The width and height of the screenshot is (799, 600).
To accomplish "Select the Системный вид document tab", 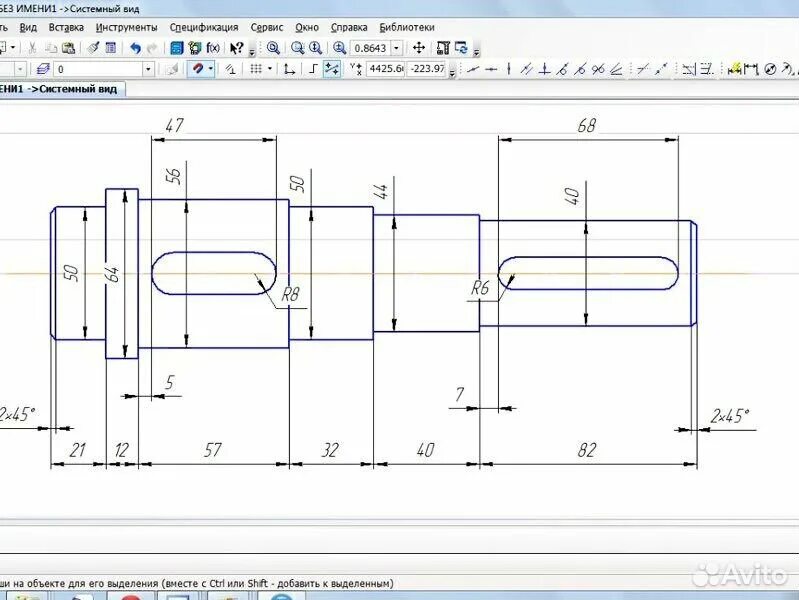I will click(62, 89).
